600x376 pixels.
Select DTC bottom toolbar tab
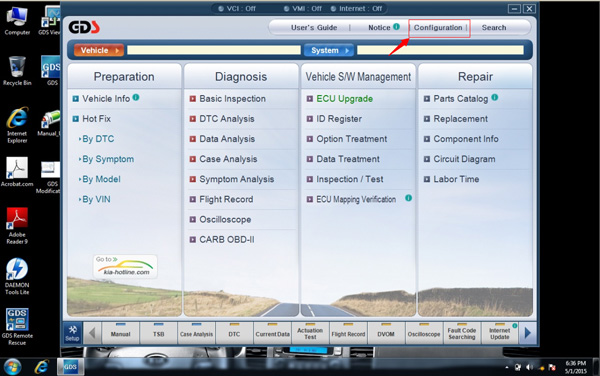point(234,334)
